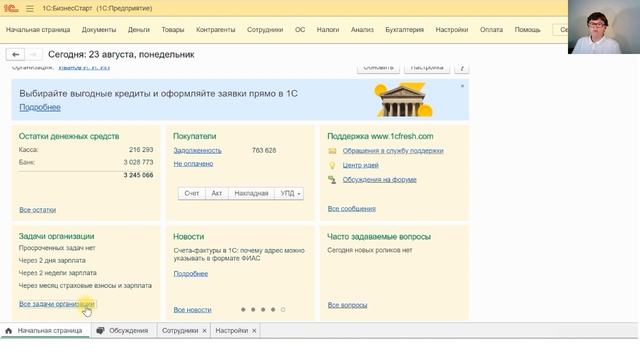The width and height of the screenshot is (640, 360).
Task: Select the second news pagination dot
Action: click(253, 310)
